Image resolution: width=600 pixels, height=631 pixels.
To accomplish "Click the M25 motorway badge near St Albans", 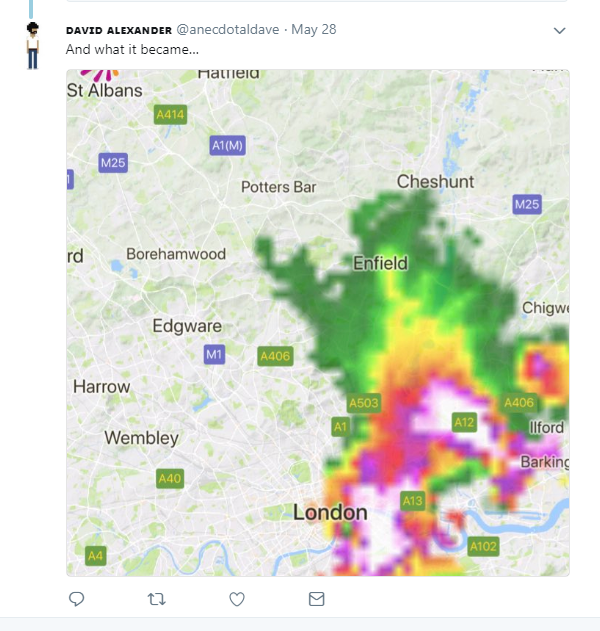I will pyautogui.click(x=113, y=162).
